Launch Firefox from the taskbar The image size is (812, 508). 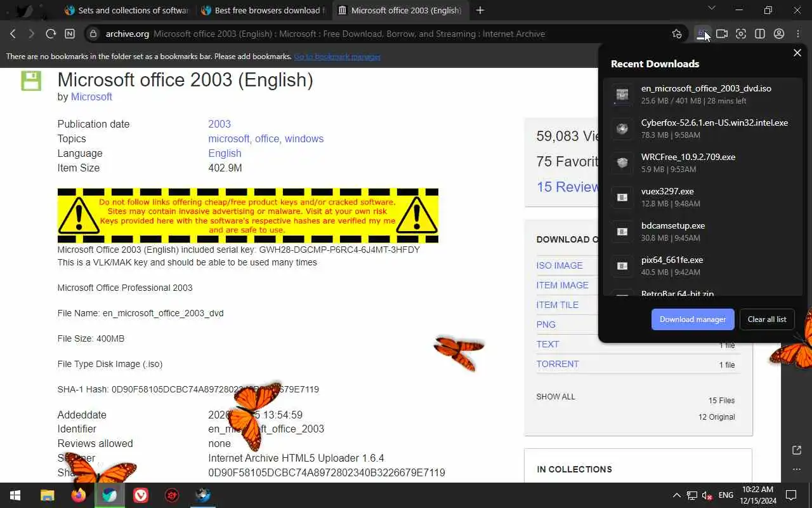click(x=79, y=495)
